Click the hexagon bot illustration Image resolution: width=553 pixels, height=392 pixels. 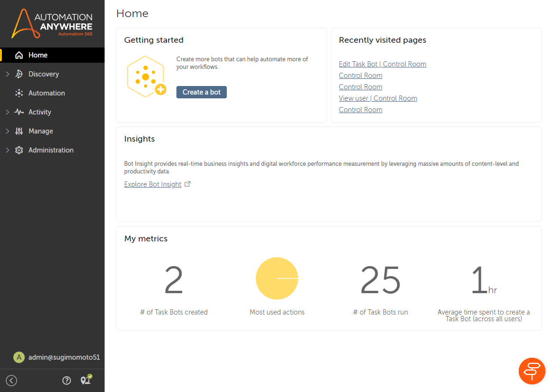point(146,76)
